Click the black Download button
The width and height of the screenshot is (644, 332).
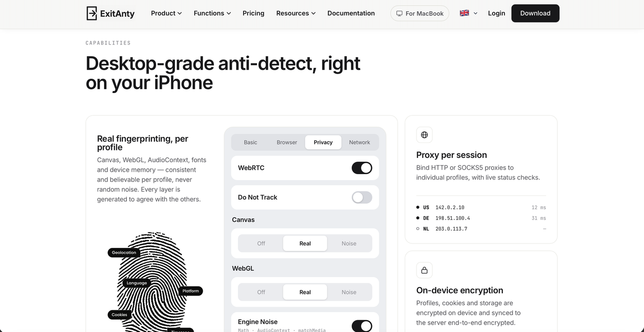click(535, 13)
